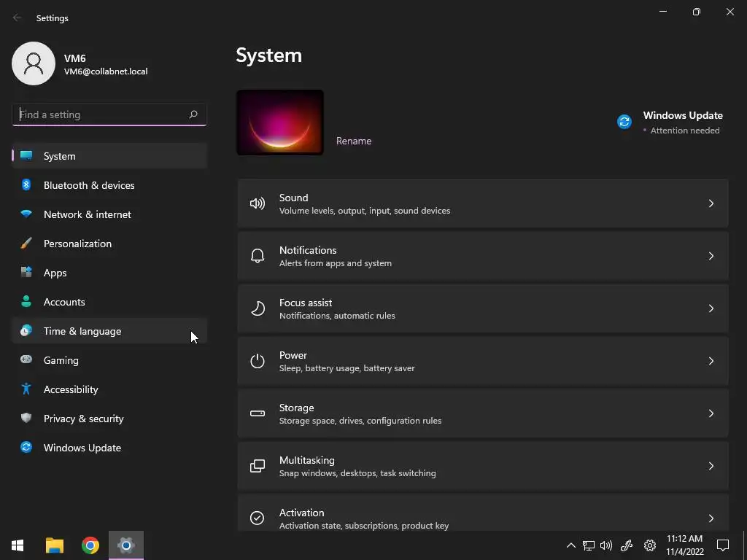Image resolution: width=747 pixels, height=560 pixels.
Task: Click the Activation checkmark icon
Action: (258, 518)
